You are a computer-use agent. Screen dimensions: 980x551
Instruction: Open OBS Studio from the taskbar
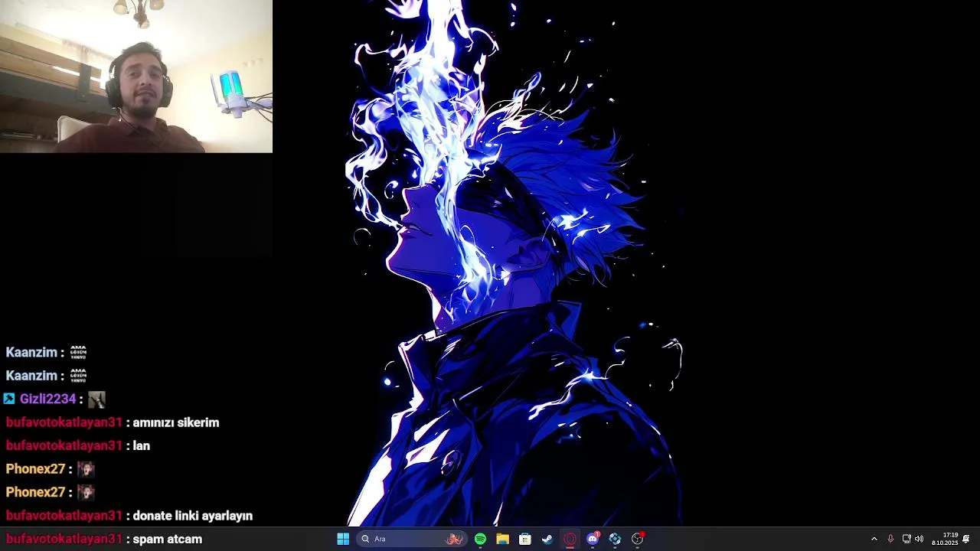[638, 539]
